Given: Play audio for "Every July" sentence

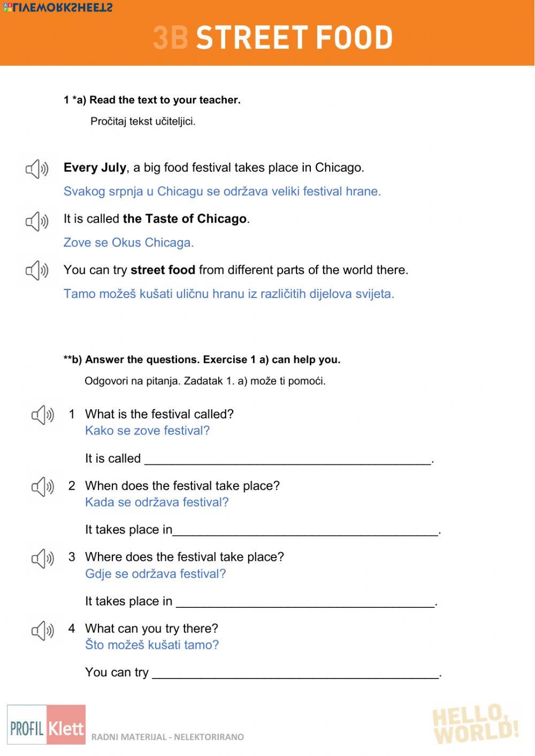Looking at the screenshot, I should point(37,170).
